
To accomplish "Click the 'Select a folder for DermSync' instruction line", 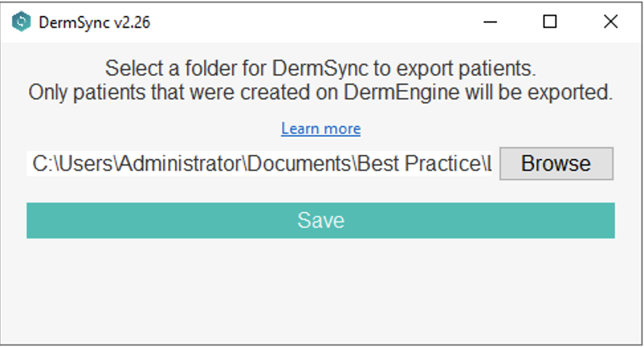I will [x=321, y=69].
